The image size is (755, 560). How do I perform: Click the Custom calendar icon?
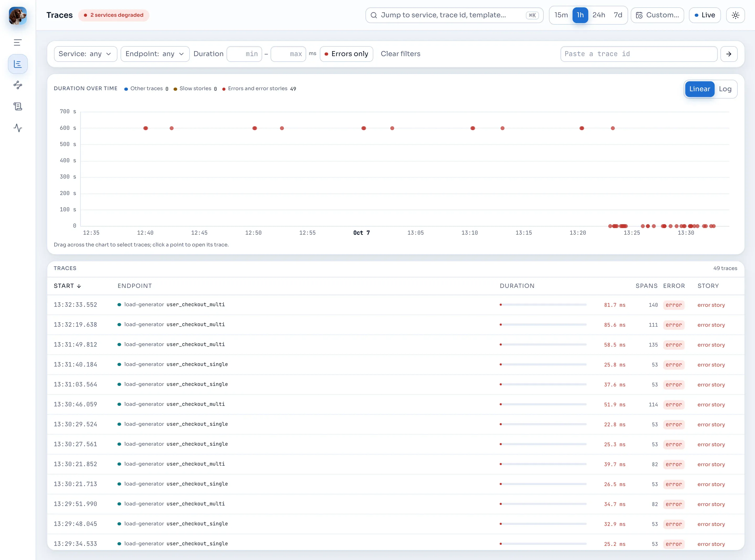click(639, 15)
